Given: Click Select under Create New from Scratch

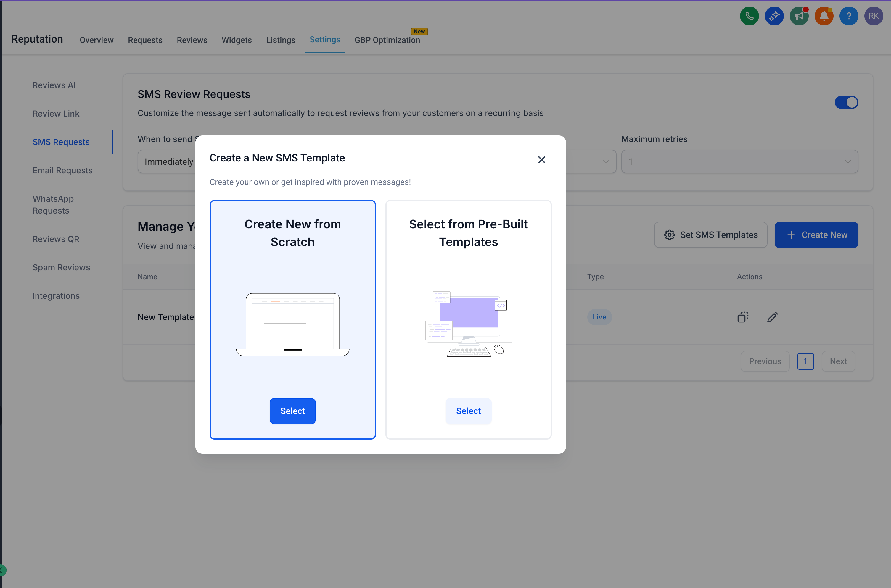Looking at the screenshot, I should (x=292, y=411).
